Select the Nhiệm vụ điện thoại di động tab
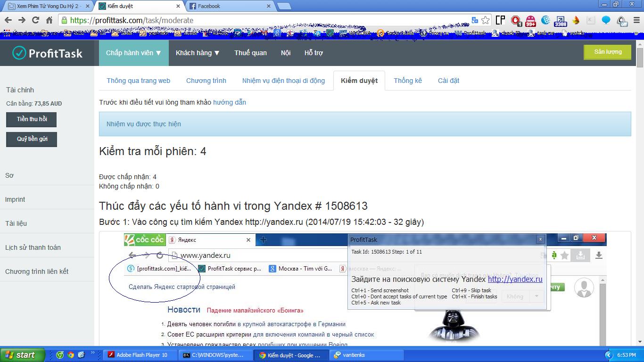The width and height of the screenshot is (644, 362). (x=283, y=81)
